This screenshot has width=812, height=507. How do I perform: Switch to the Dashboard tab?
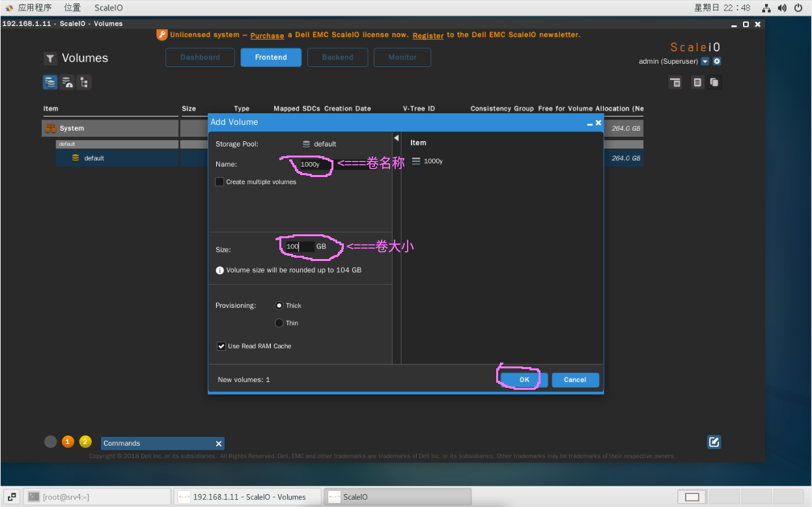pos(200,57)
